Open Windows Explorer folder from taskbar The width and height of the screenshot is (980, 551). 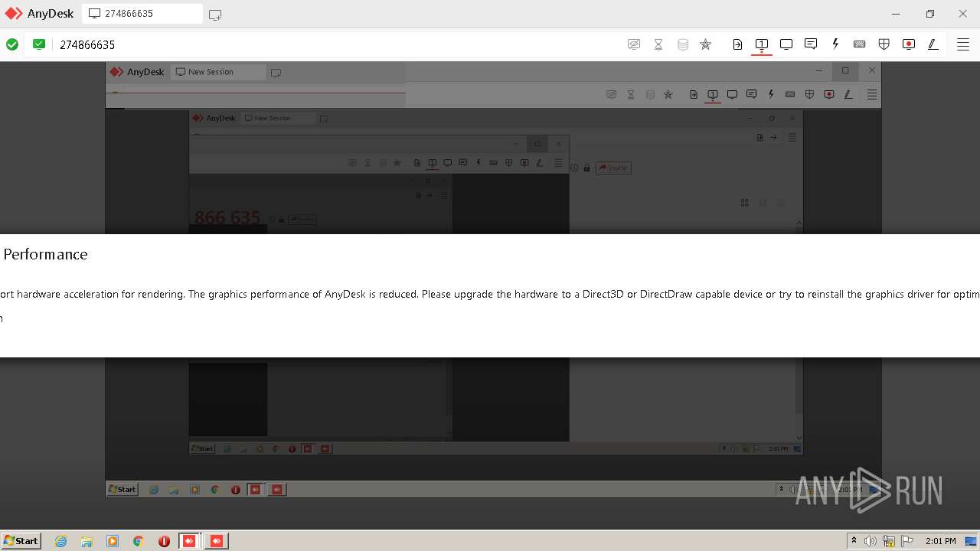[x=87, y=541]
